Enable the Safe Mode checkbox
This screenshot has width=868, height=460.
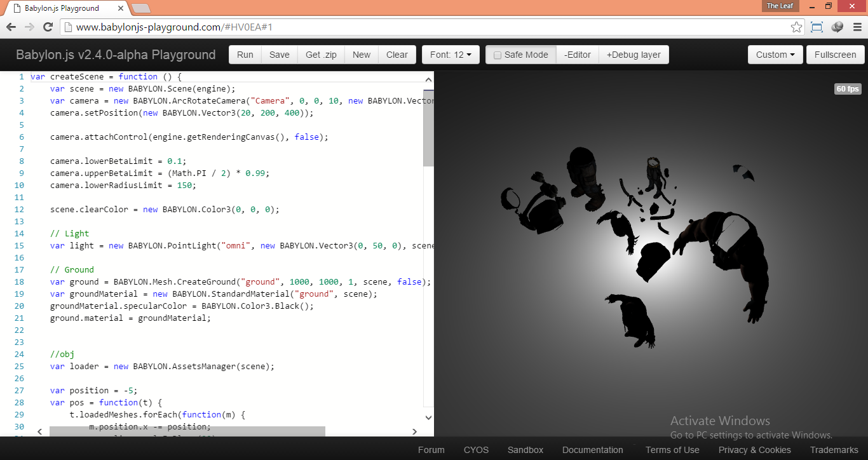498,55
